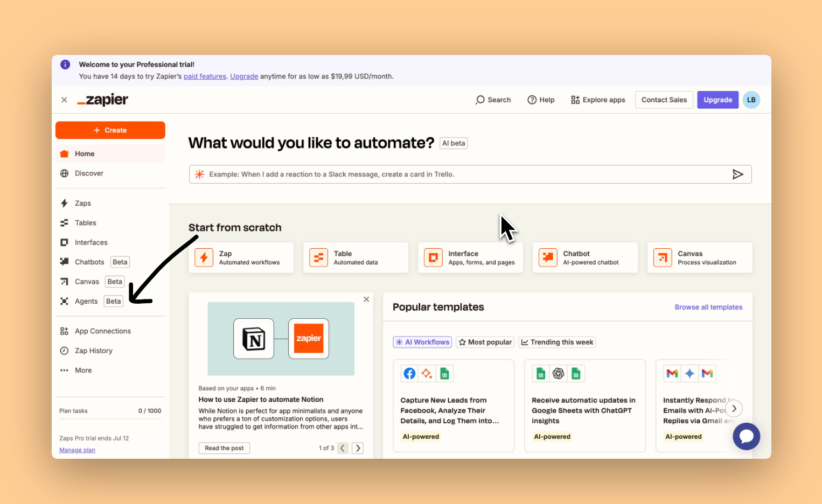
Task: Click the Notion logo in article image
Action: point(254,339)
